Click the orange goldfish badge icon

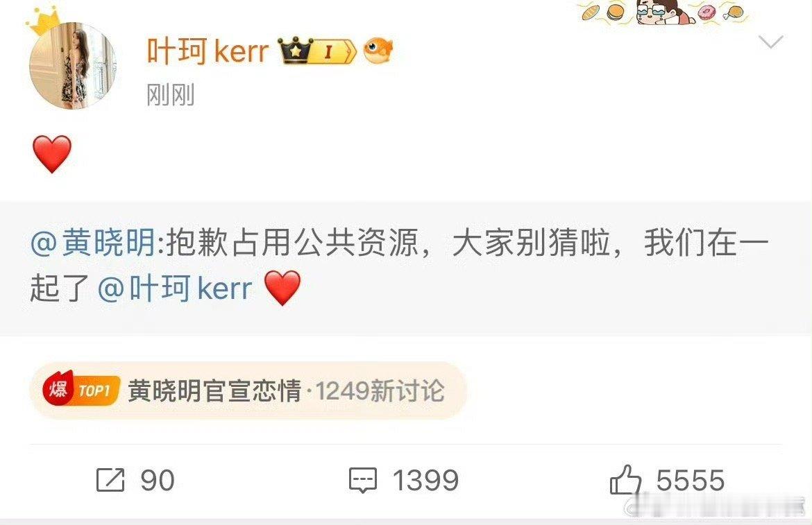(x=378, y=51)
